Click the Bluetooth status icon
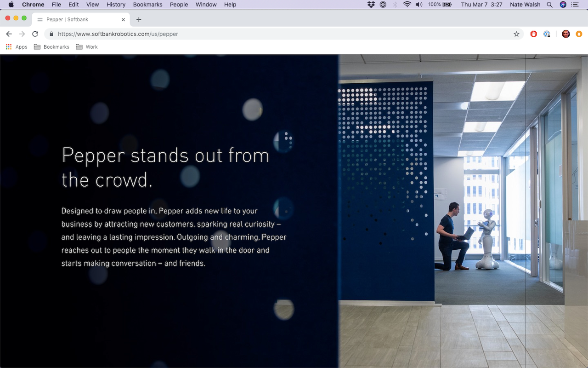 pyautogui.click(x=395, y=5)
